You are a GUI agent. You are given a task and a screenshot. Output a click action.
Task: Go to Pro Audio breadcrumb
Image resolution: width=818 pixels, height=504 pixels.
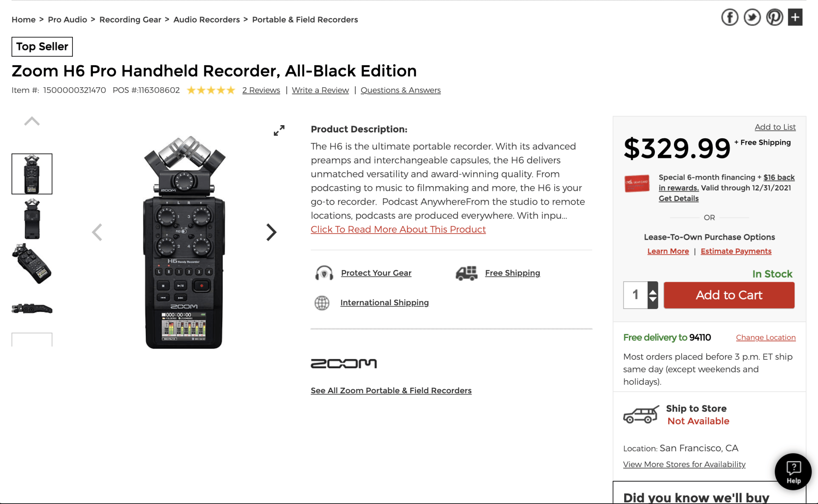[67, 20]
